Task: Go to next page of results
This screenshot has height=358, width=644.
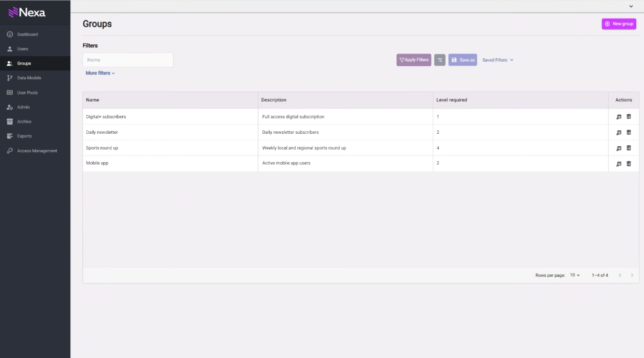Action: pyautogui.click(x=632, y=275)
